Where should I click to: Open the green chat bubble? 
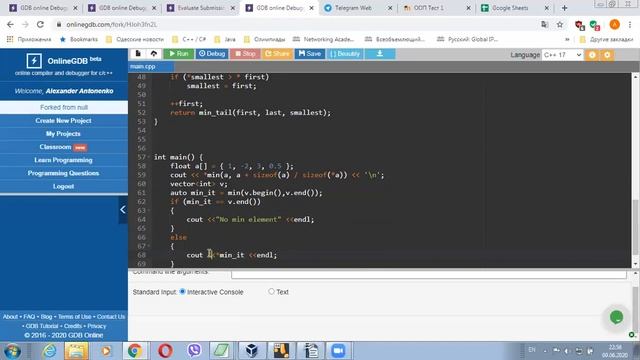(616, 317)
